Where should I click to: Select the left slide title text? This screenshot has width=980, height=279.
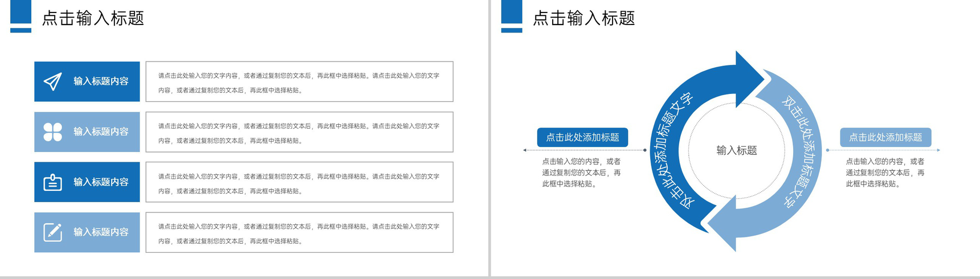coord(93,18)
